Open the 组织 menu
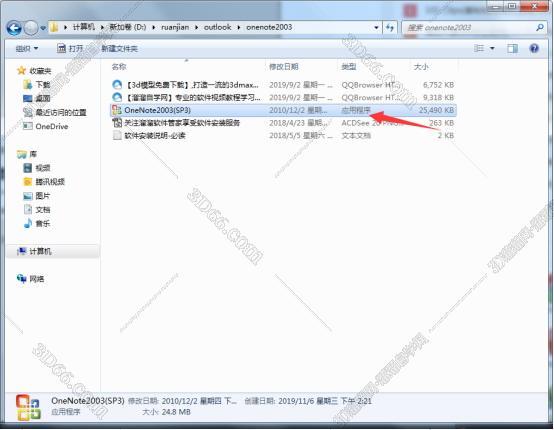This screenshot has height=430, width=554. coord(26,48)
